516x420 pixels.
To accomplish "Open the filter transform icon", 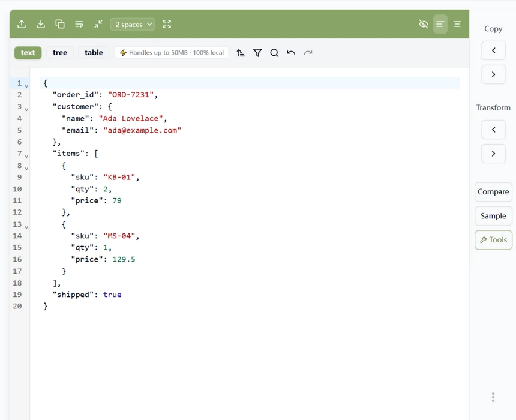I will [257, 53].
